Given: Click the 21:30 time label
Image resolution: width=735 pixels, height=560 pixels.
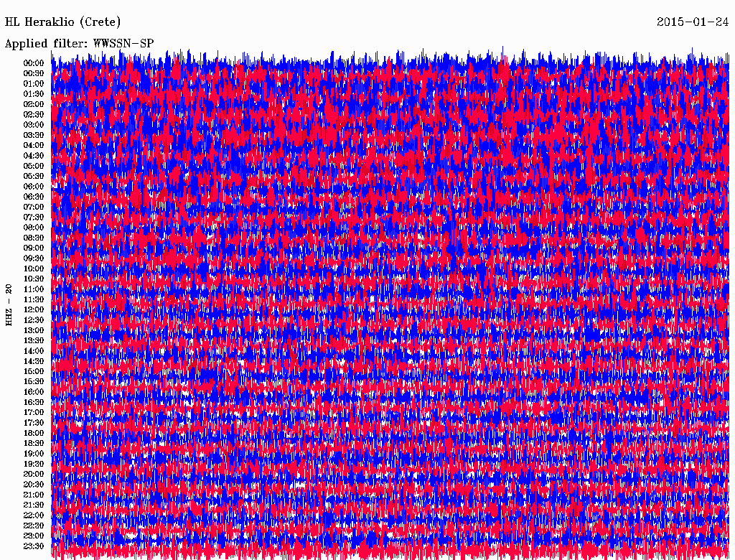Looking at the screenshot, I should [x=33, y=505].
